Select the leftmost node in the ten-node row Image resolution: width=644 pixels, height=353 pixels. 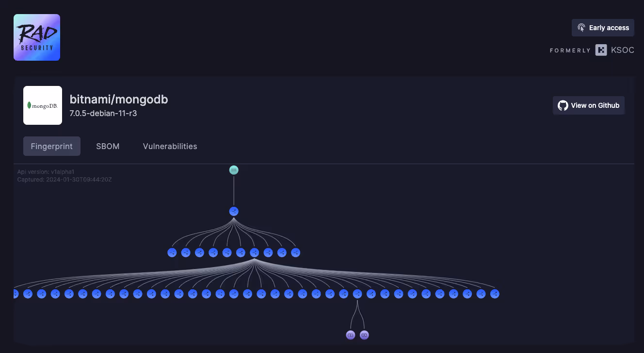tap(172, 252)
